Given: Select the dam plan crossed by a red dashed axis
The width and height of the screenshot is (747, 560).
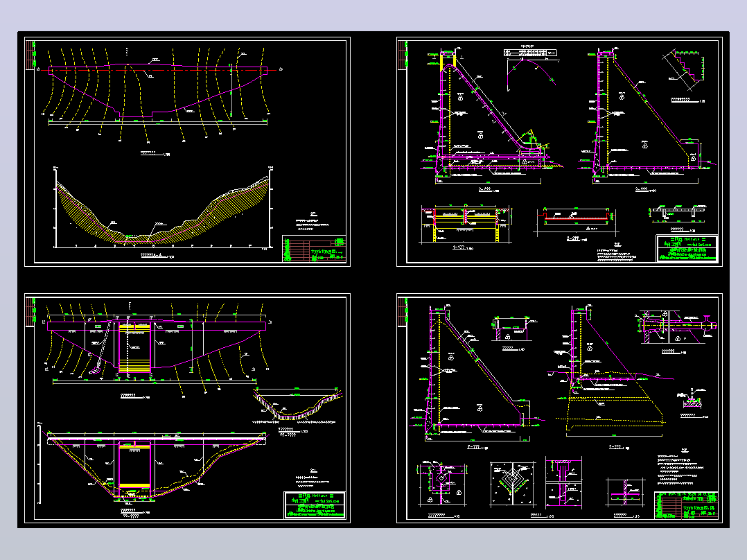Looking at the screenshot, I should pyautogui.click(x=159, y=94).
